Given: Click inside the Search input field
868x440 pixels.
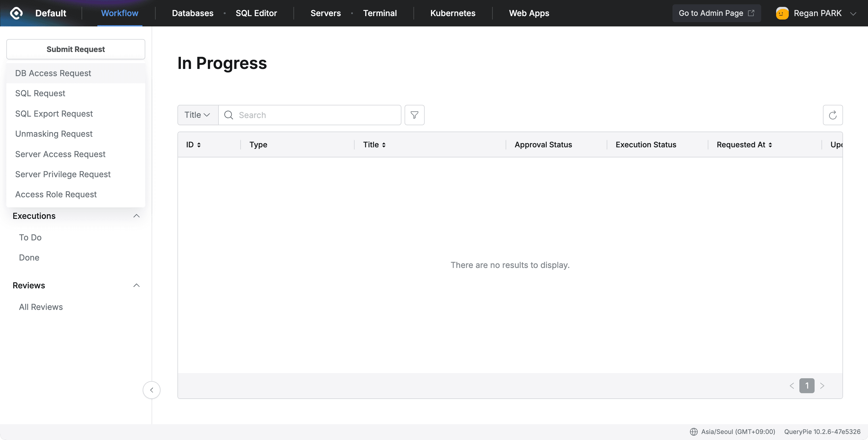Looking at the screenshot, I should (303, 115).
